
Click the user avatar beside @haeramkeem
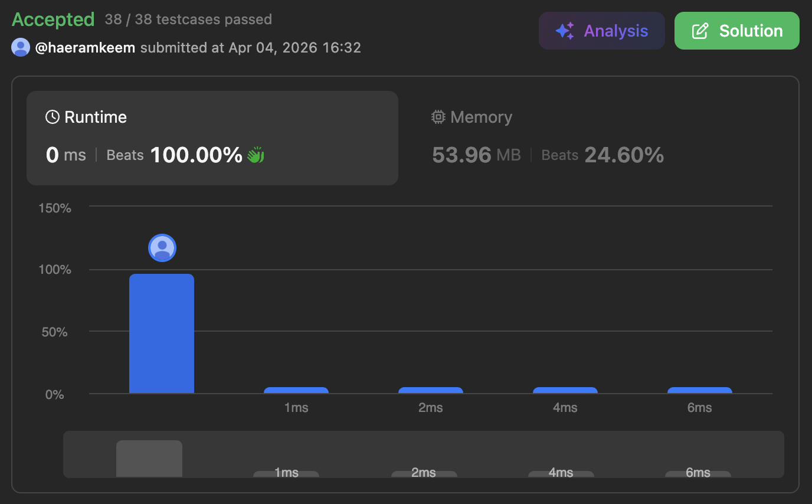click(x=21, y=47)
